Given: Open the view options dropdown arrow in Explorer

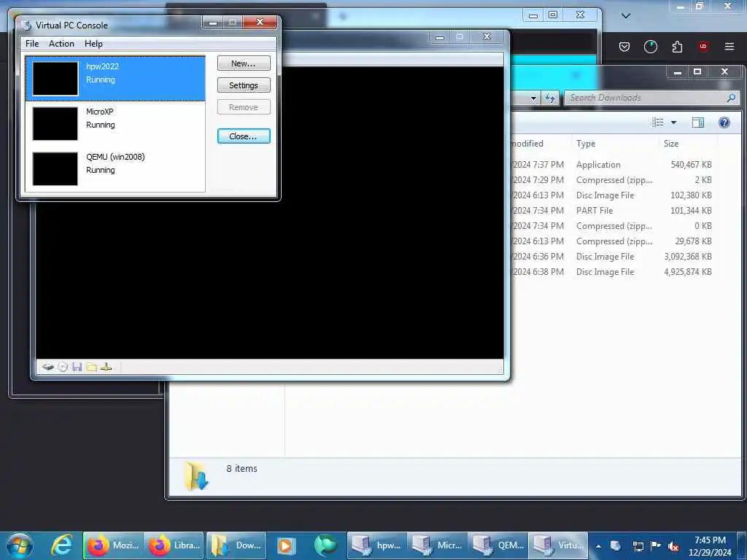Looking at the screenshot, I should click(673, 122).
